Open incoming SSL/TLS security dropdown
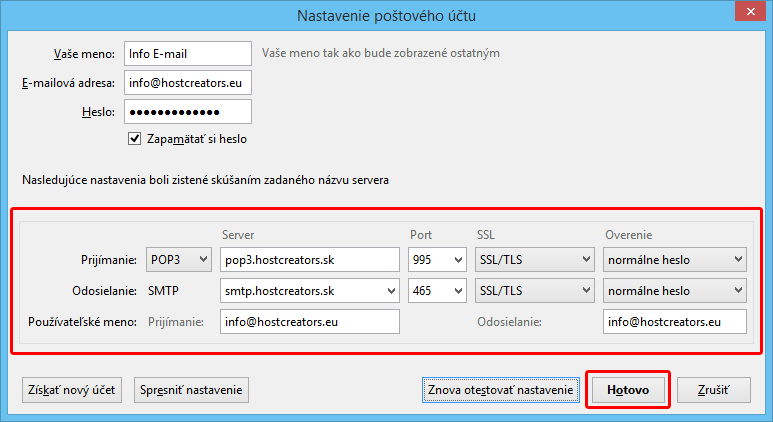773x422 pixels. click(x=534, y=259)
